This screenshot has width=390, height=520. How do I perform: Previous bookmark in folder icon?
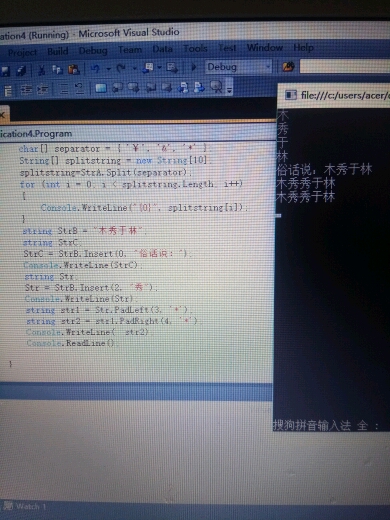(x=151, y=87)
